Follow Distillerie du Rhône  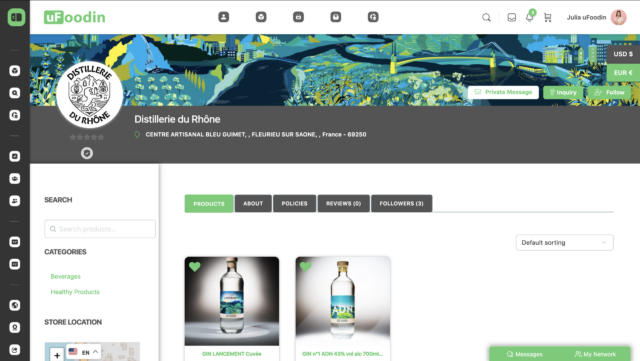[609, 92]
